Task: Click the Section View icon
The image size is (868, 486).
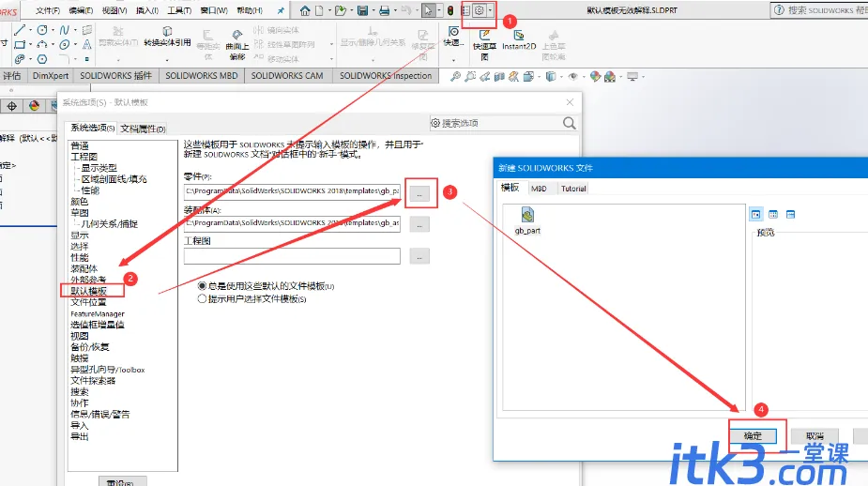Action: (x=499, y=76)
